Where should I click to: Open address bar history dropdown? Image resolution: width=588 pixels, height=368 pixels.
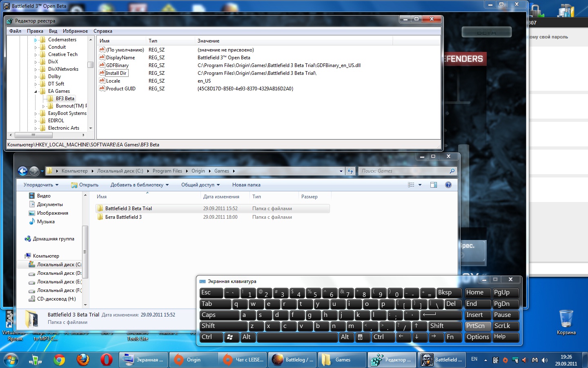(341, 171)
